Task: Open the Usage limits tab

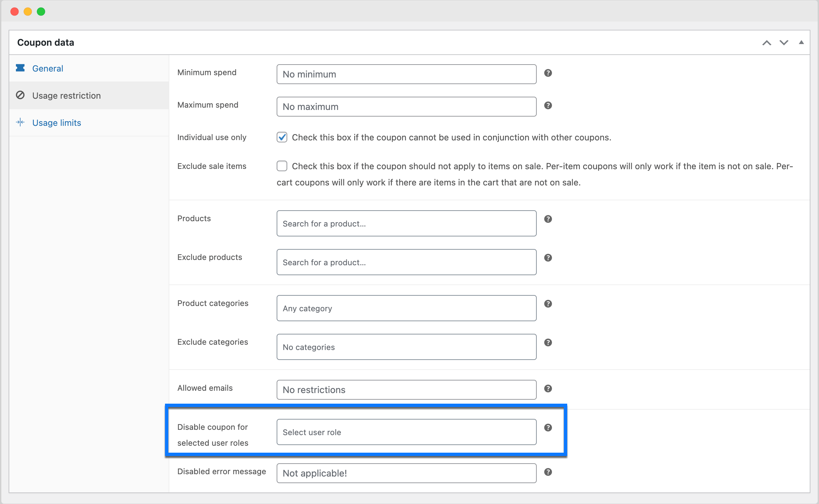Action: tap(56, 123)
